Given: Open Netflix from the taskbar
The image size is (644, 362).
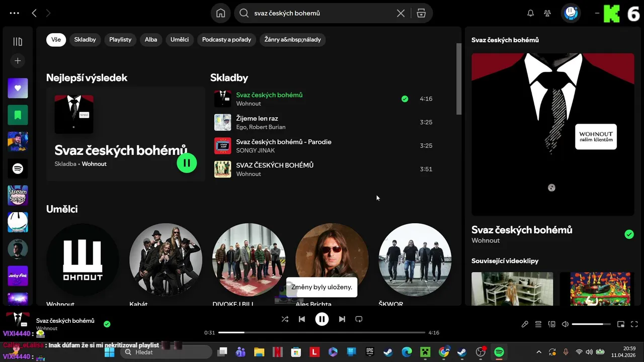Looking at the screenshot, I should pyautogui.click(x=277, y=352).
